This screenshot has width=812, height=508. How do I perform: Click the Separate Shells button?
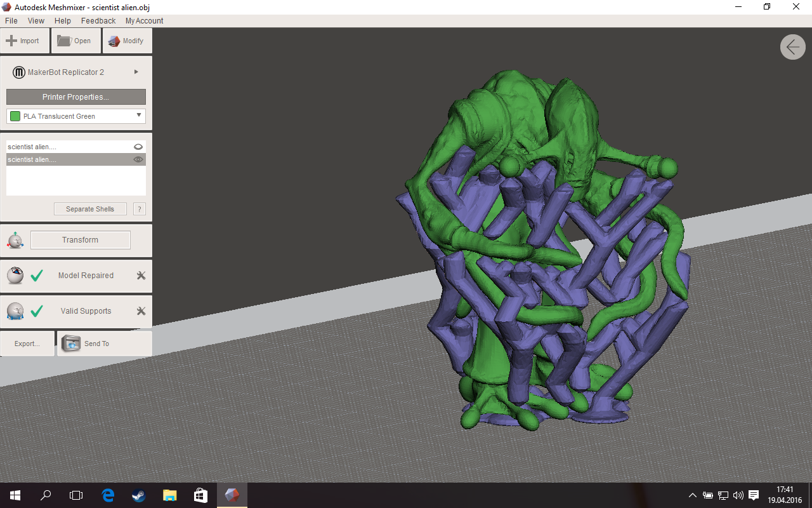click(x=90, y=209)
